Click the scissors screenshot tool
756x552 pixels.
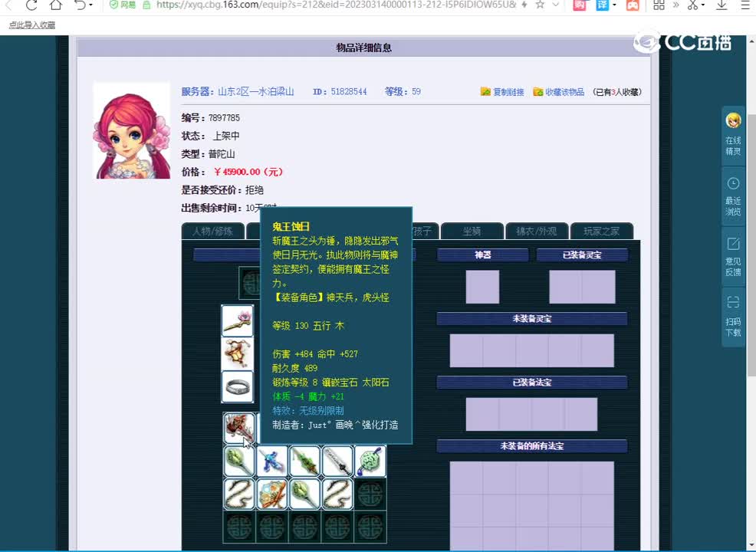coord(693,5)
